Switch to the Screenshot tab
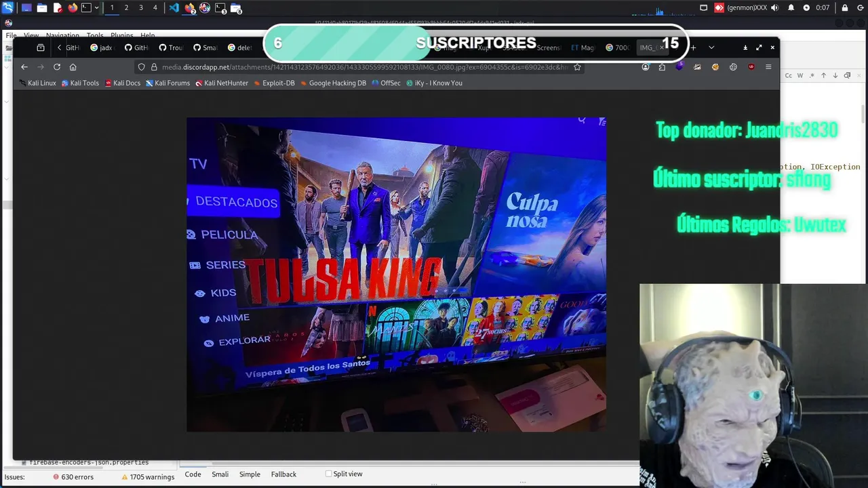Screen dimensions: 868x488 pyautogui.click(x=548, y=47)
